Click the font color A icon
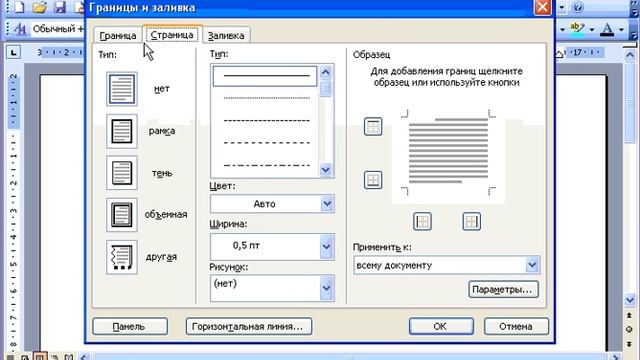Image resolution: width=640 pixels, height=360 pixels. 607,29
